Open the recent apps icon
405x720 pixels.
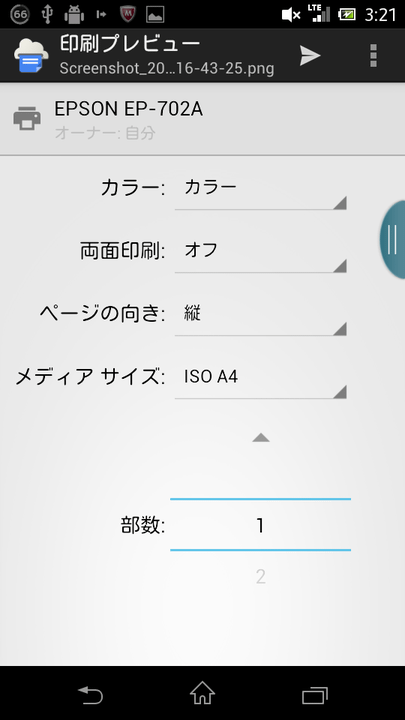click(x=315, y=695)
